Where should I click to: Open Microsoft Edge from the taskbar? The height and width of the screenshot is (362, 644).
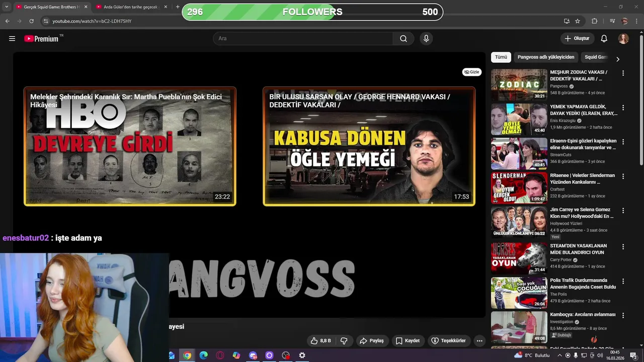click(203, 355)
